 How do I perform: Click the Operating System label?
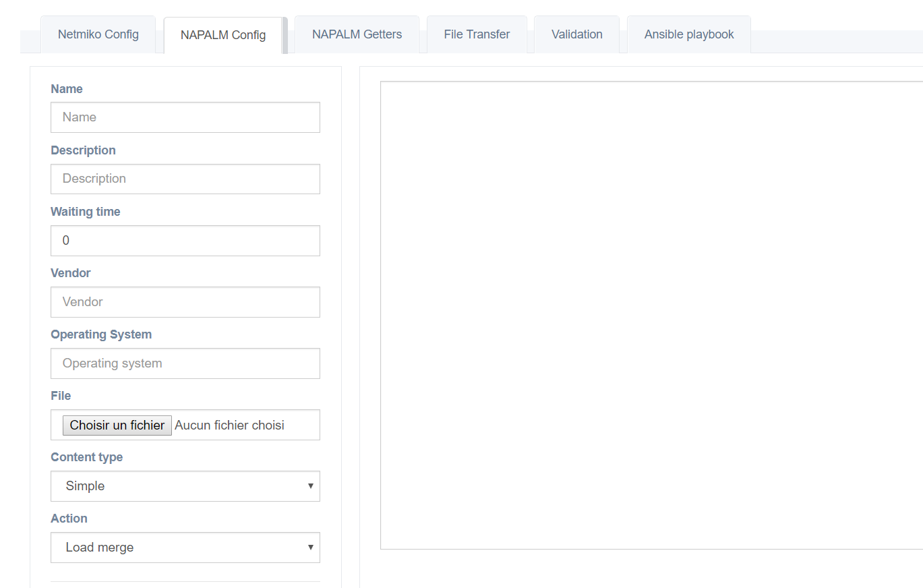(x=101, y=334)
